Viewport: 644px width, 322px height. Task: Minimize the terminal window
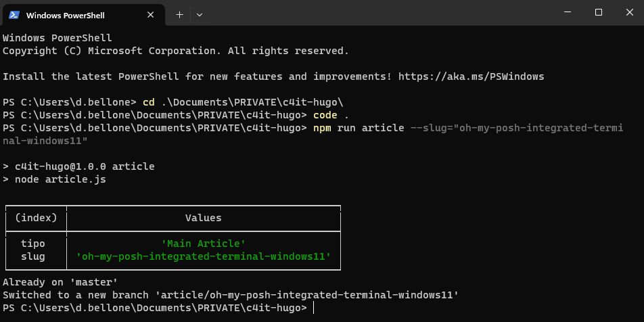click(x=567, y=12)
